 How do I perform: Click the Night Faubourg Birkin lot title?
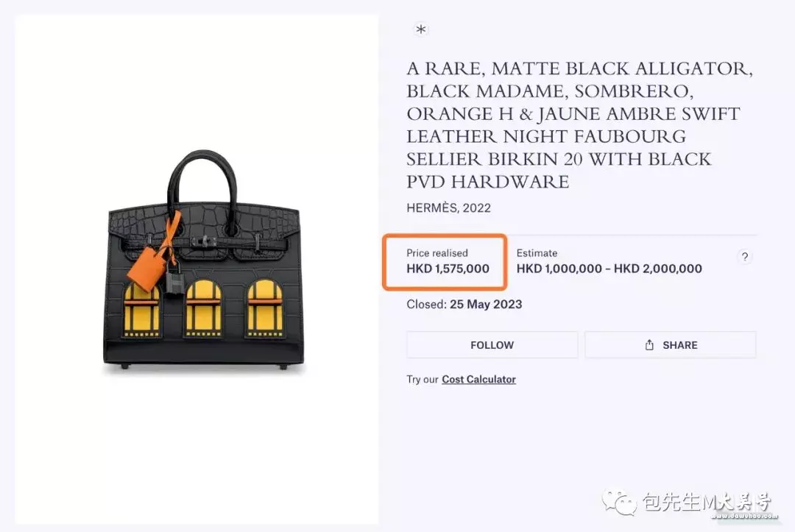[x=579, y=124]
